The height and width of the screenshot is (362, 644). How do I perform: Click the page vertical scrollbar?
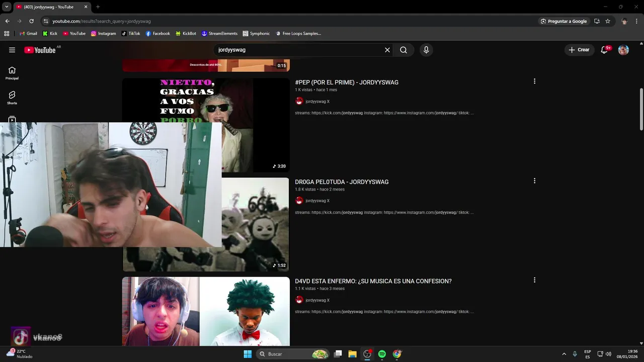(641, 109)
